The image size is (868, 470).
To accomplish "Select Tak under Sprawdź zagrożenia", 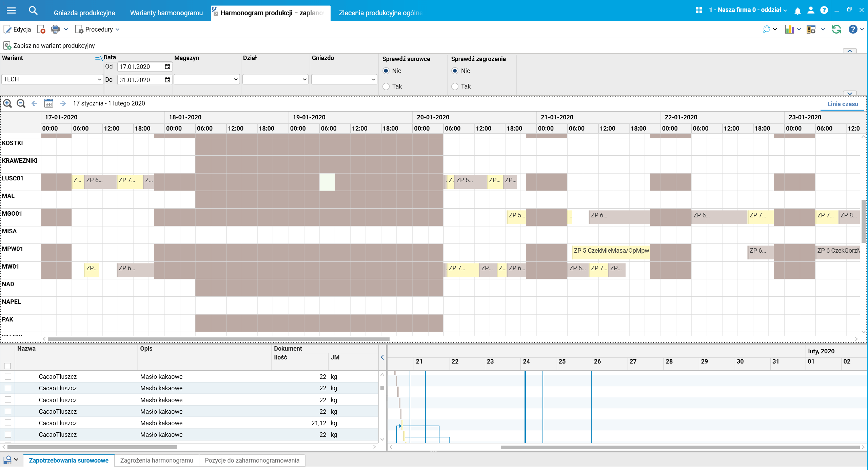I will pyautogui.click(x=455, y=86).
